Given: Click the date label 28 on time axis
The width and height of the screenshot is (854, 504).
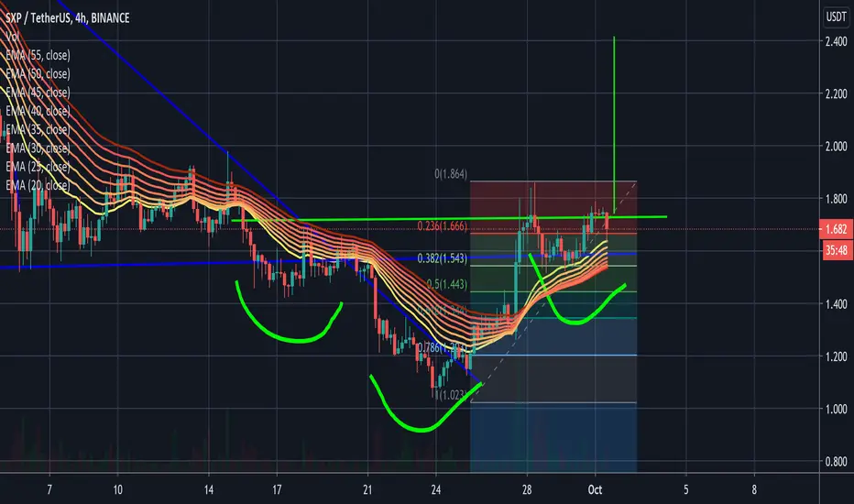Looking at the screenshot, I should [527, 490].
